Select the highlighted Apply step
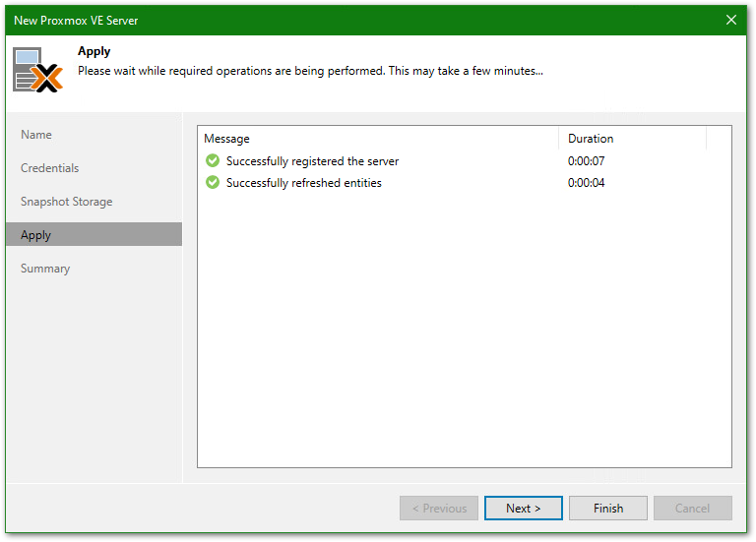Image resolution: width=756 pixels, height=542 pixels. pos(36,235)
